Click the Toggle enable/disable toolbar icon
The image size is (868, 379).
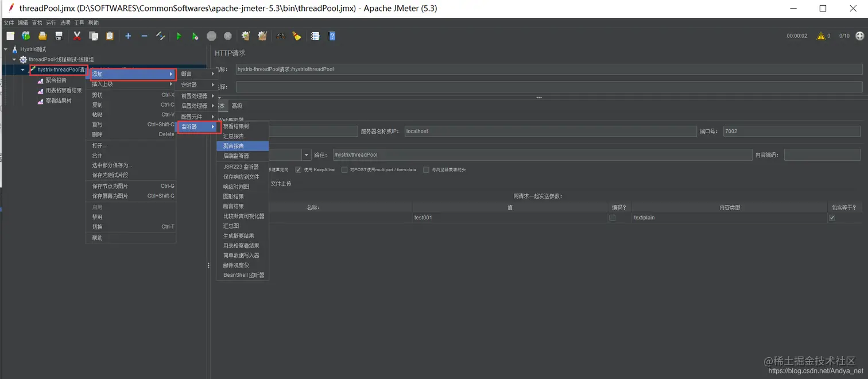(161, 36)
